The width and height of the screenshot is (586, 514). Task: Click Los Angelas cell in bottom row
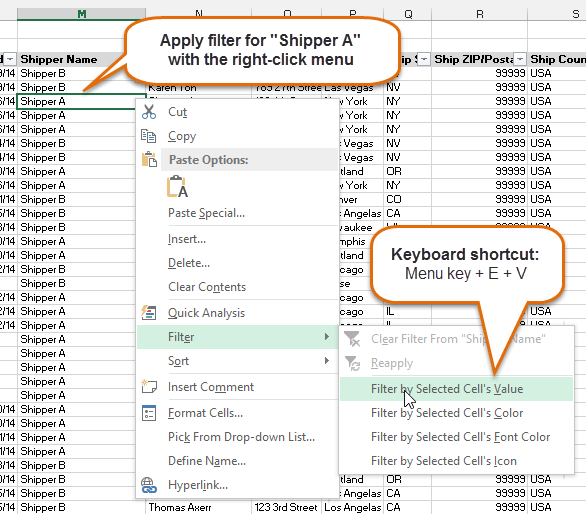pos(352,507)
